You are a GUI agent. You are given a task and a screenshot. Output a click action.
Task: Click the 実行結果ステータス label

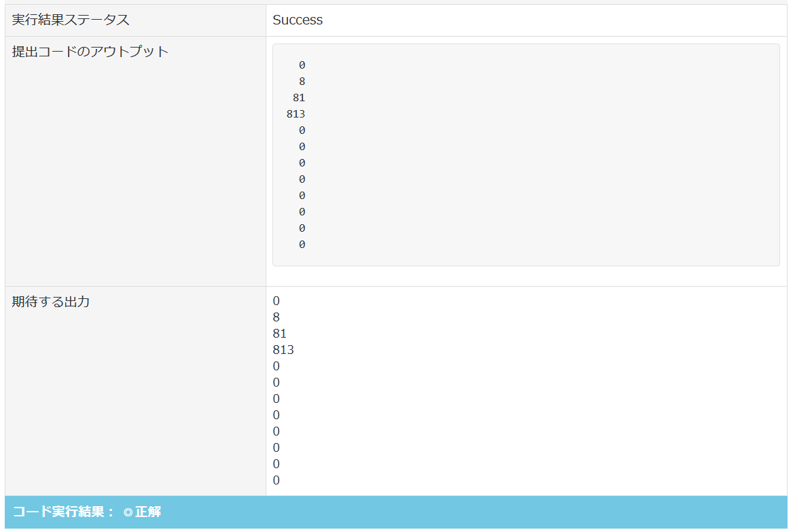tap(71, 20)
